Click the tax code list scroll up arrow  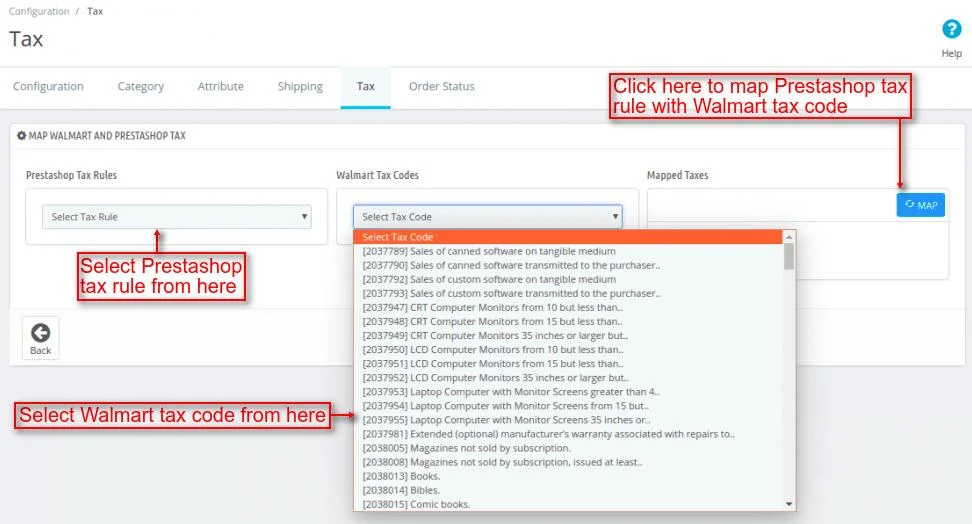[789, 237]
